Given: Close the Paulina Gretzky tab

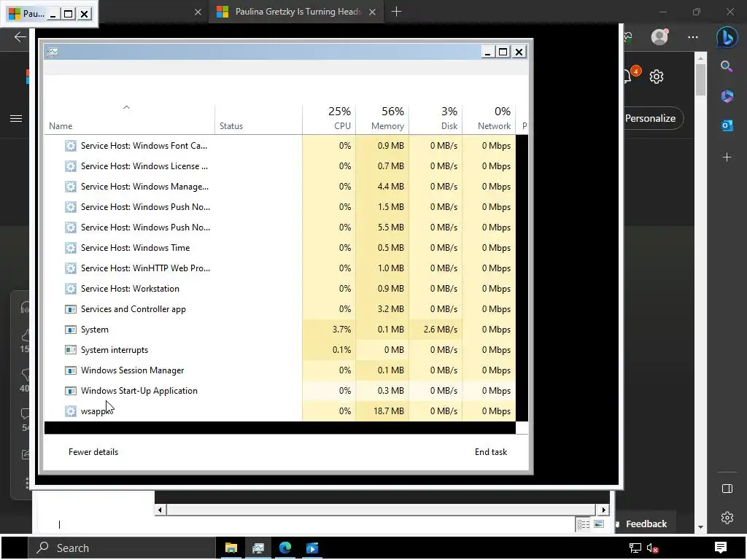Looking at the screenshot, I should click(x=373, y=12).
